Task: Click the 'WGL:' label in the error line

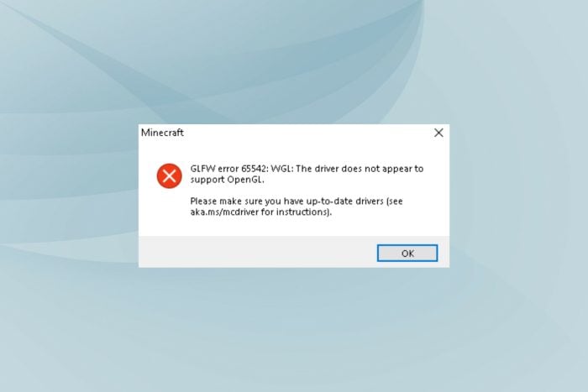Action: 281,169
